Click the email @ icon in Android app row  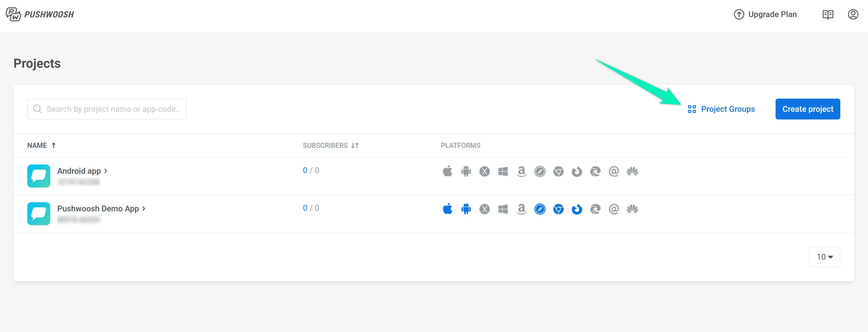[x=614, y=171]
